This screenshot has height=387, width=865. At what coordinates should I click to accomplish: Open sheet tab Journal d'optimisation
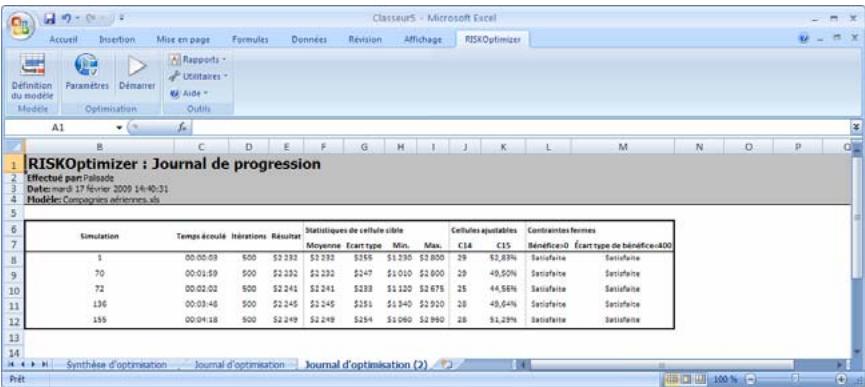(239, 365)
